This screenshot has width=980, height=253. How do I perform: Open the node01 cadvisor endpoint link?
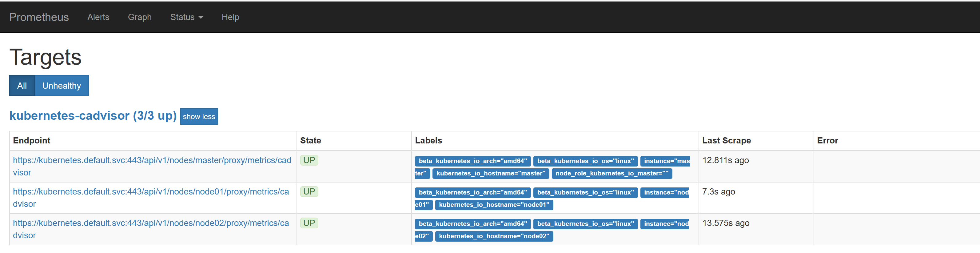coord(151,198)
